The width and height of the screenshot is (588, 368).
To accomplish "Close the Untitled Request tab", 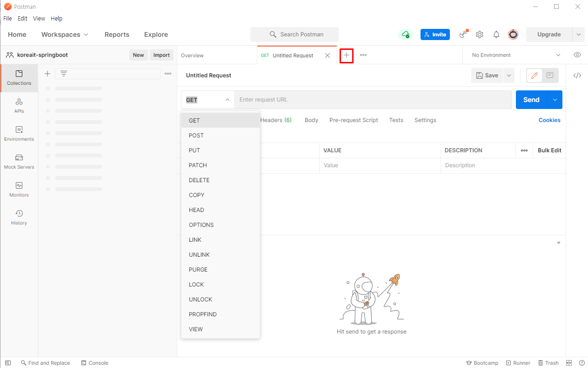I will pyautogui.click(x=327, y=55).
